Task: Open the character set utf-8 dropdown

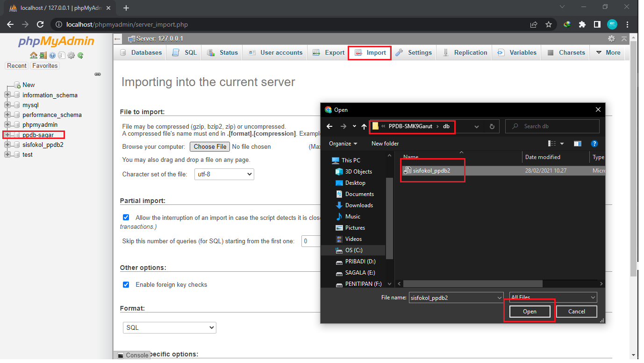Action: 224,174
